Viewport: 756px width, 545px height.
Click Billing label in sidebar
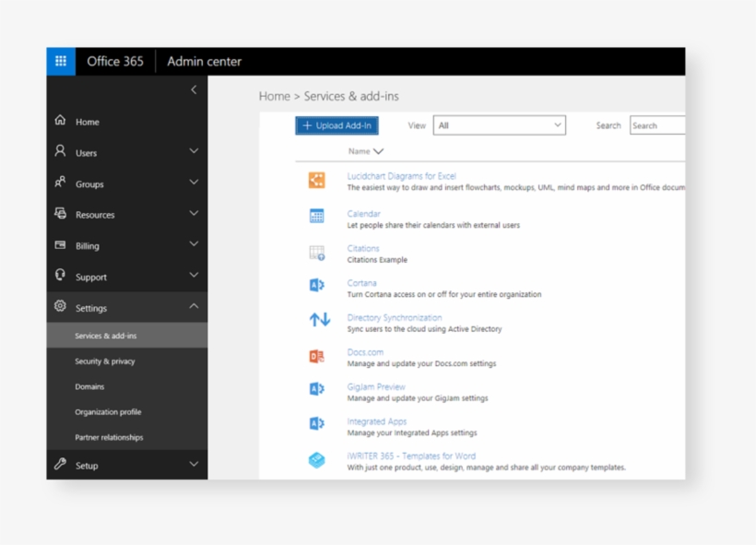[88, 246]
